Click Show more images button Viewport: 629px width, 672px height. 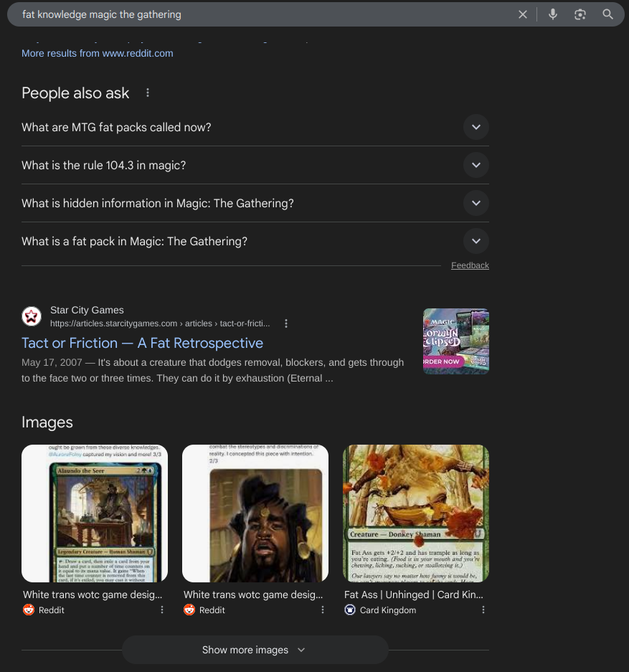(x=255, y=650)
